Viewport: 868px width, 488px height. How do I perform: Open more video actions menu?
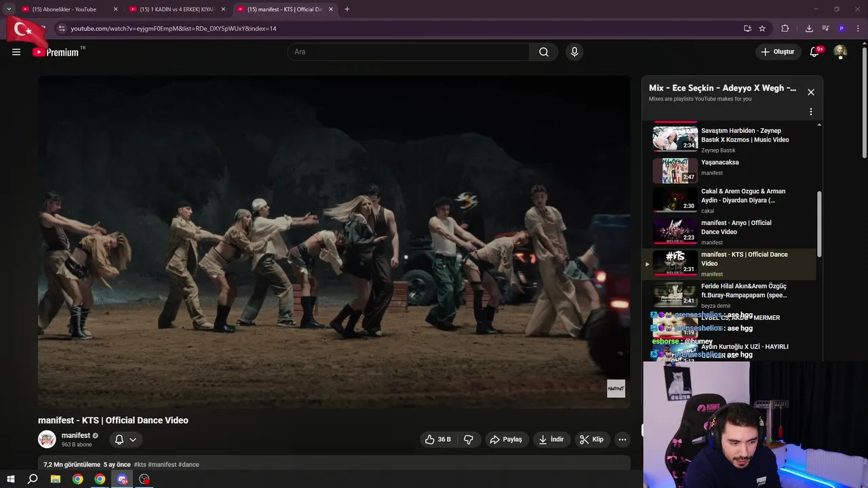pos(622,439)
